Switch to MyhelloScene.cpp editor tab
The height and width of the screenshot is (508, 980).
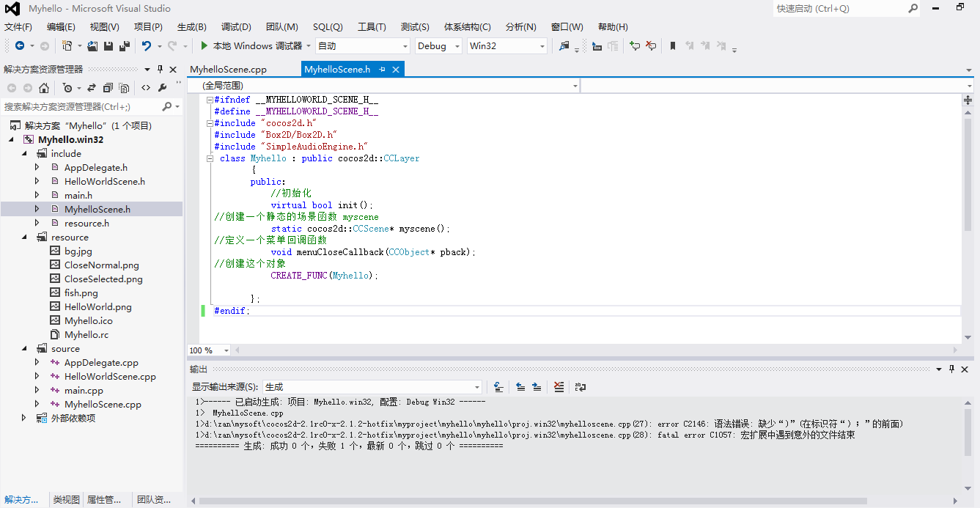(x=228, y=70)
